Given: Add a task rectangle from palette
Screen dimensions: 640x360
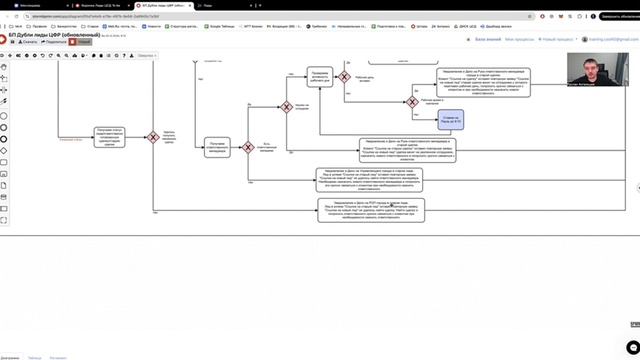Looking at the screenshot, I should pos(4,162).
